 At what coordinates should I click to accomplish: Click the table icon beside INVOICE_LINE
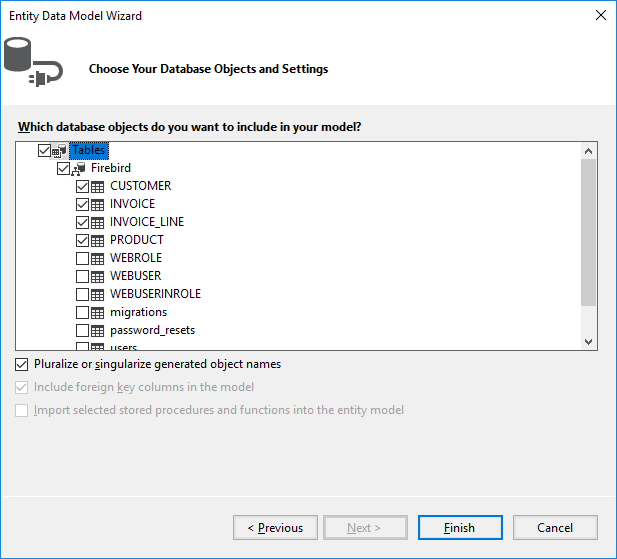(98, 222)
